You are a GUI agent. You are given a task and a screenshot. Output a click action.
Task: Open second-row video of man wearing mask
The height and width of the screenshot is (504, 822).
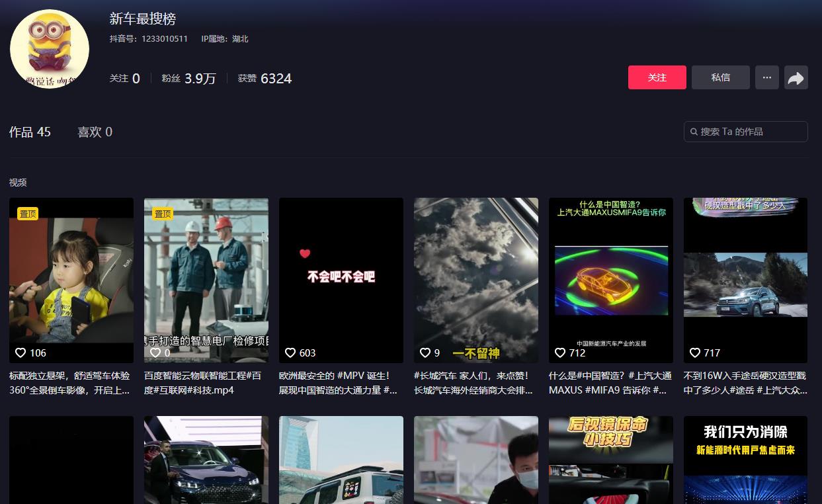(476, 460)
